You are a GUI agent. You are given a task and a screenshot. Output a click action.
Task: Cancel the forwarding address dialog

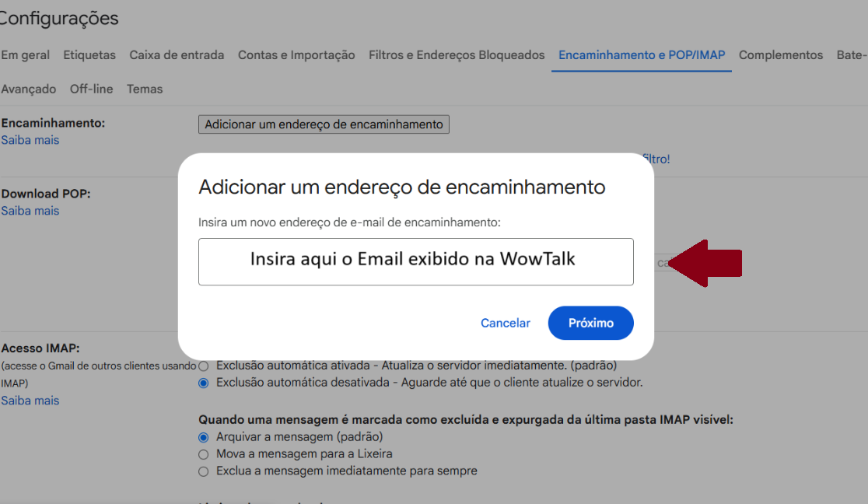[505, 323]
